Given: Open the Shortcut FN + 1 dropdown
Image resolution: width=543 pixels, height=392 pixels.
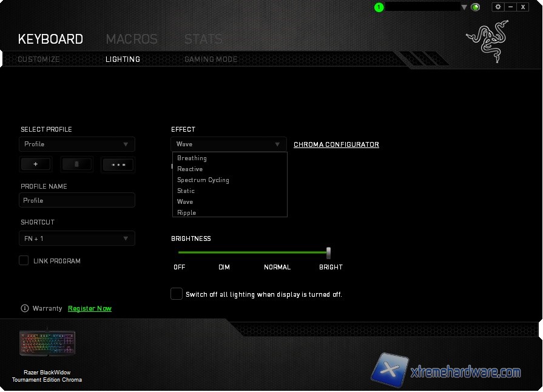Looking at the screenshot, I should coord(77,238).
